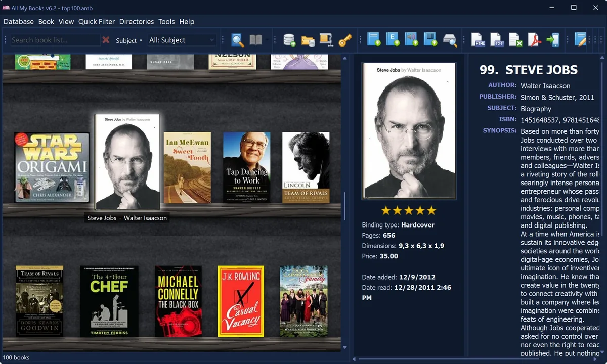
Task: Open the Tools menu
Action: 166,22
